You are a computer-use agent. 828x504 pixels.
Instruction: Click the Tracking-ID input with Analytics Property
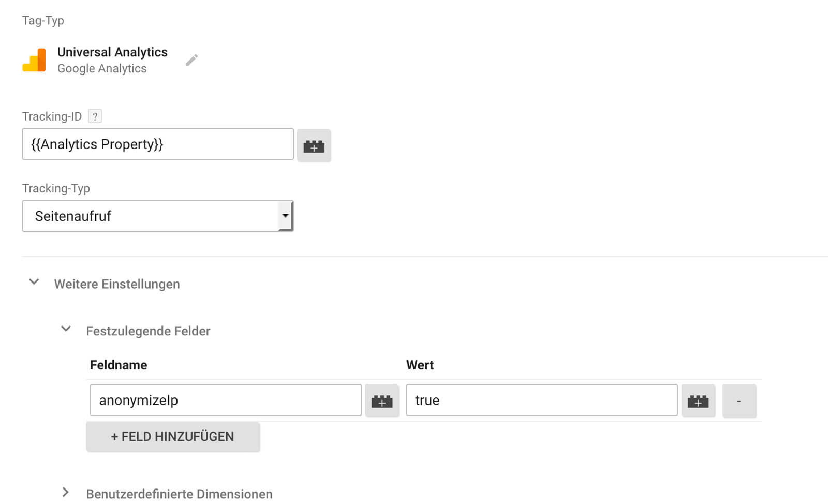158,144
